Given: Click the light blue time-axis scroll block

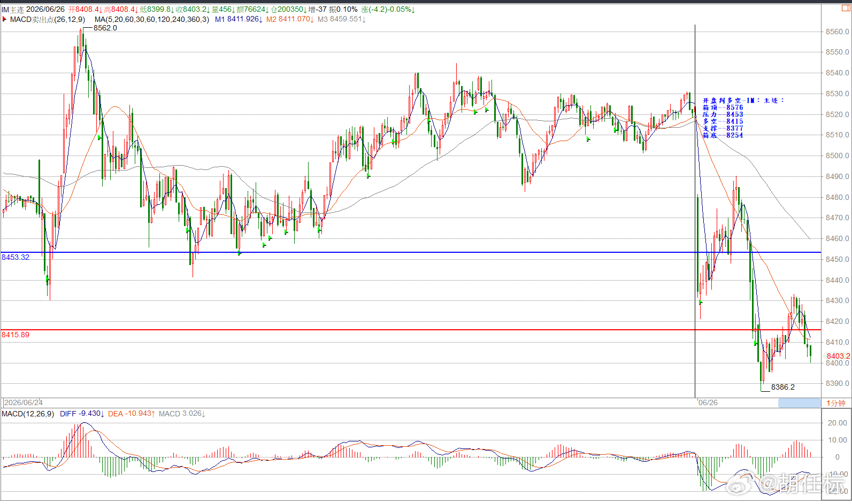Looking at the screenshot, I should pos(799,403).
